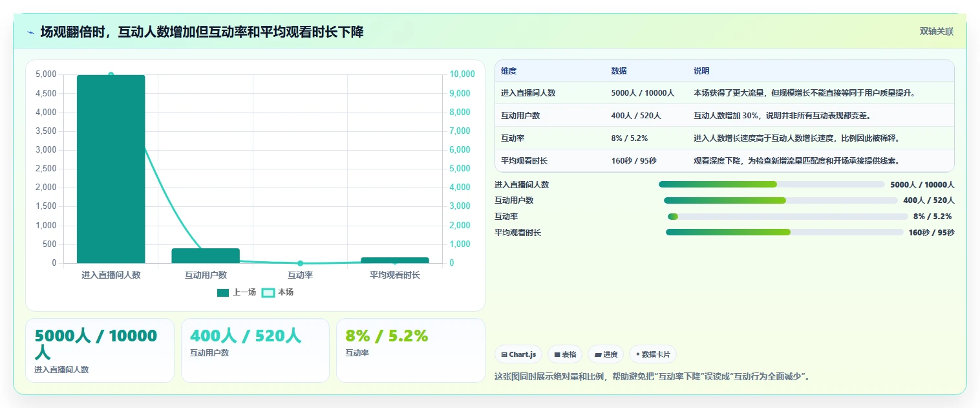Click the x-axis label 互动用户数
The height and width of the screenshot is (408, 980).
coord(206,275)
